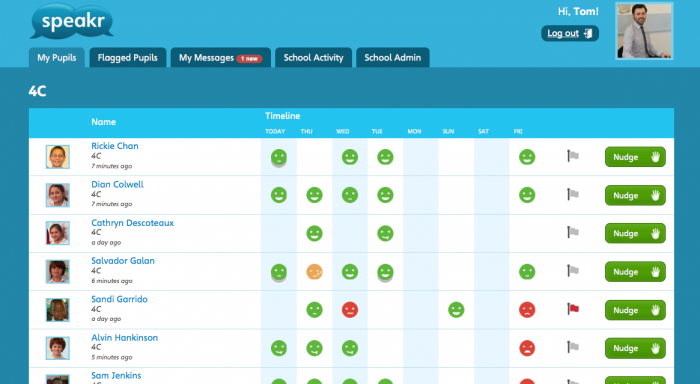Screen dimensions: 700x384
Task: Switch to Flagged Pupils tab
Action: pyautogui.click(x=128, y=58)
